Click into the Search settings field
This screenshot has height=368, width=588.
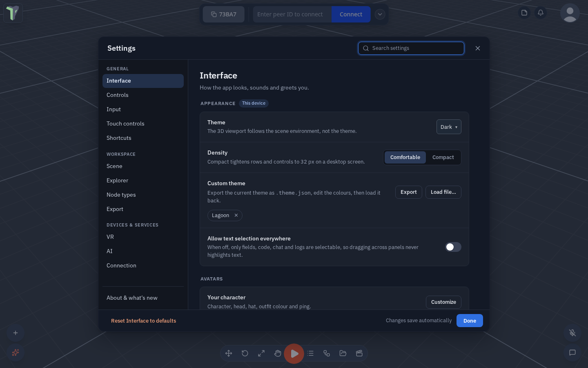click(x=411, y=48)
